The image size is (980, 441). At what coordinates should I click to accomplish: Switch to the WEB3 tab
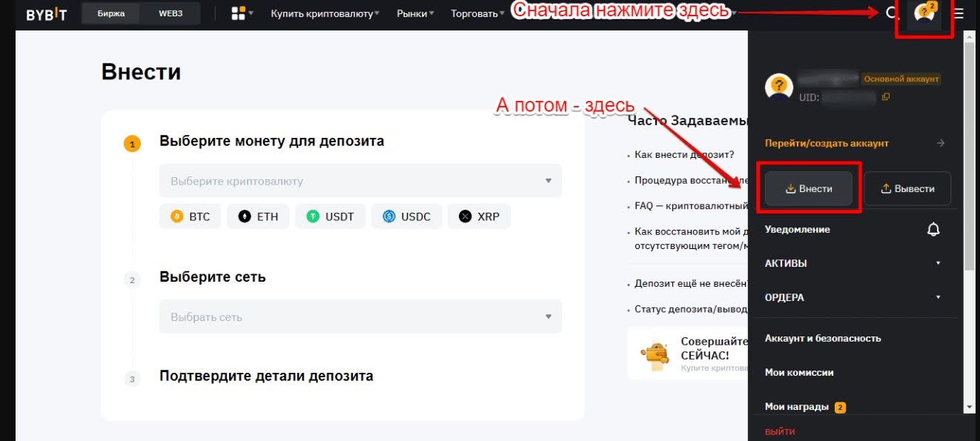point(170,13)
